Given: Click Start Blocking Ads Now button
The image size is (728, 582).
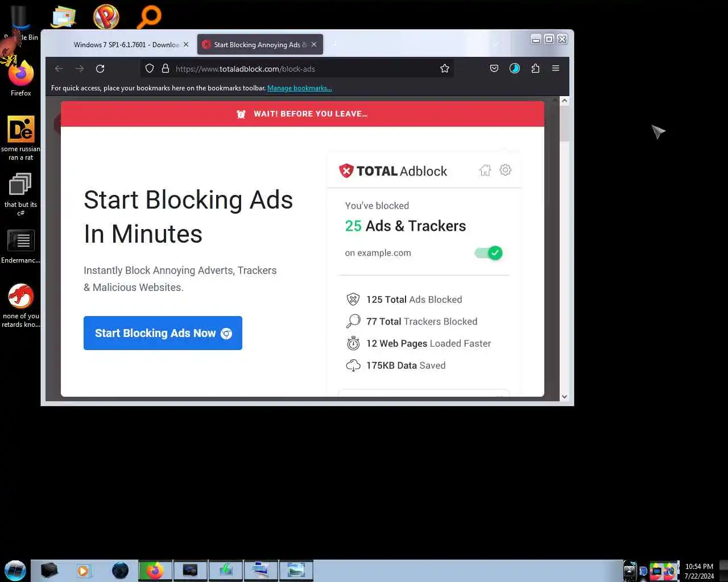Looking at the screenshot, I should (x=163, y=333).
